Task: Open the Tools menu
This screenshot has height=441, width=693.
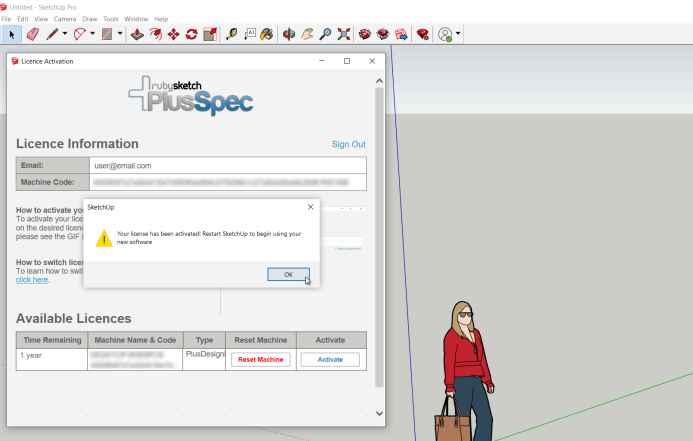Action: pyautogui.click(x=110, y=19)
